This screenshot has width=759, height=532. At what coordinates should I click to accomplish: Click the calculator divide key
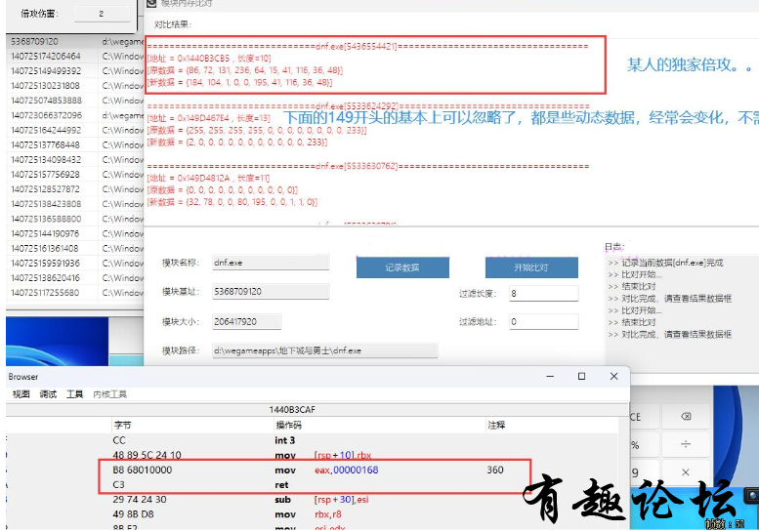(686, 444)
